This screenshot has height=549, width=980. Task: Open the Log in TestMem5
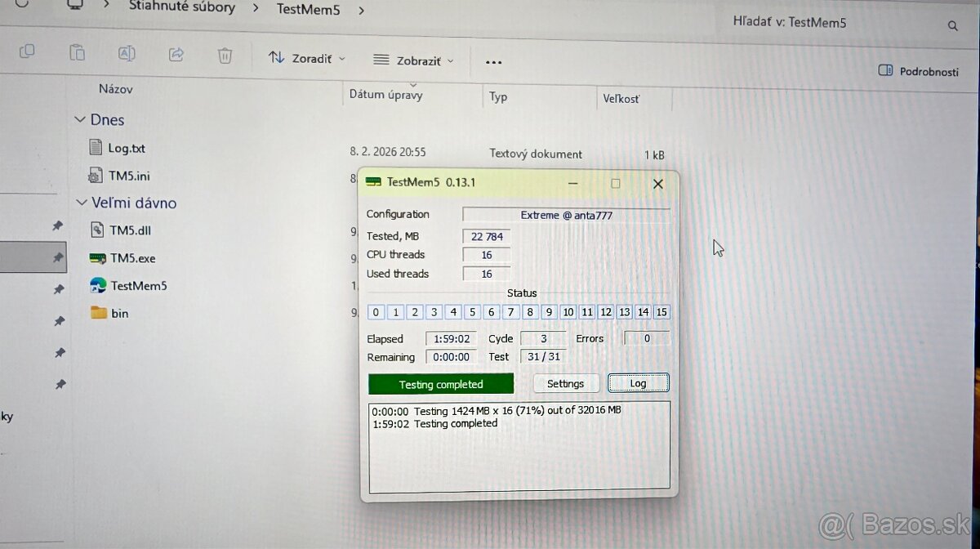tap(638, 383)
